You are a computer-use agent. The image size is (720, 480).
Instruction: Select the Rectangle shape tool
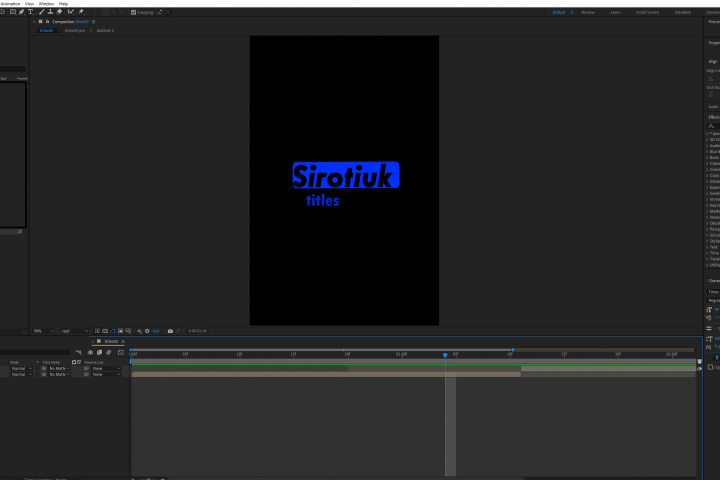[13, 12]
